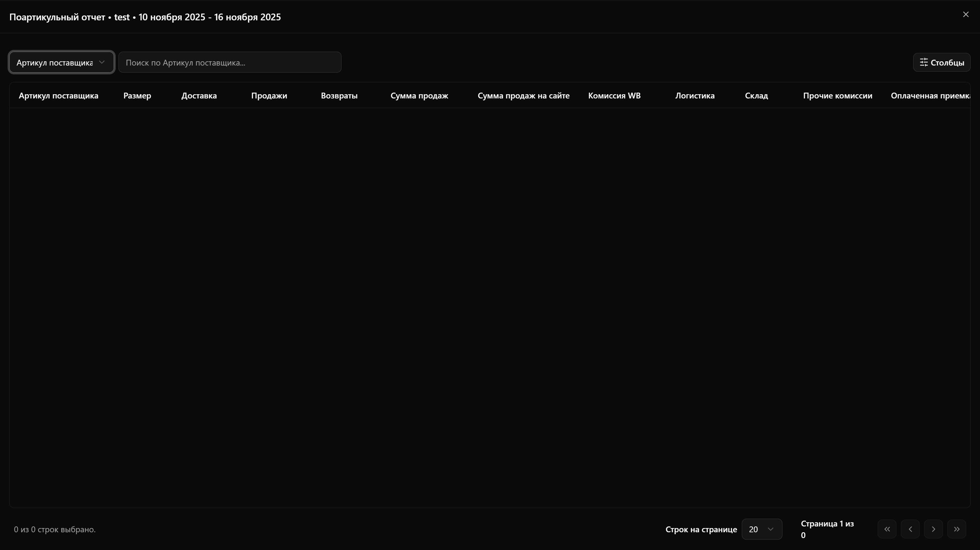Viewport: 980px width, 550px height.
Task: Click the Сумма продаж column header
Action: click(419, 96)
